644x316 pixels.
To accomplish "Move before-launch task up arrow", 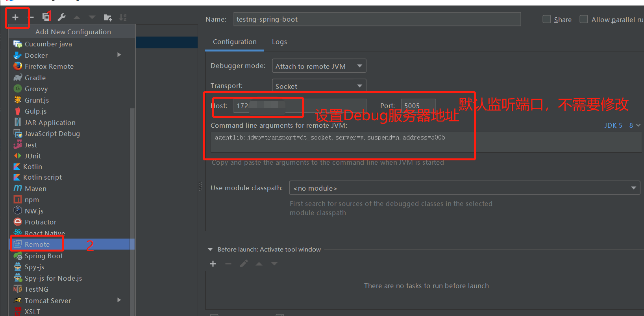I will point(259,264).
